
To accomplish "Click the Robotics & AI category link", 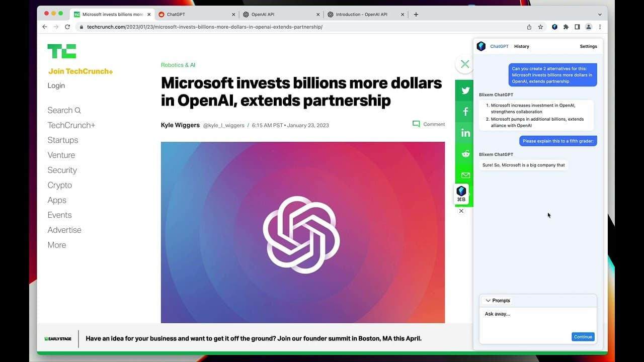I will pos(178,65).
